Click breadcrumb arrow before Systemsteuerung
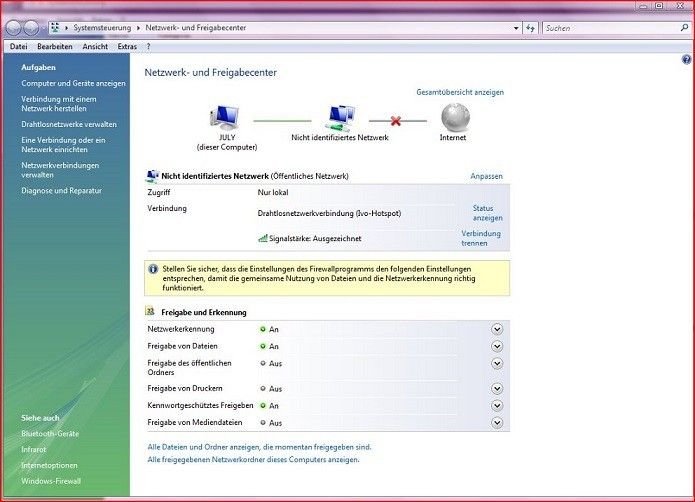This screenshot has width=695, height=502. click(66, 28)
